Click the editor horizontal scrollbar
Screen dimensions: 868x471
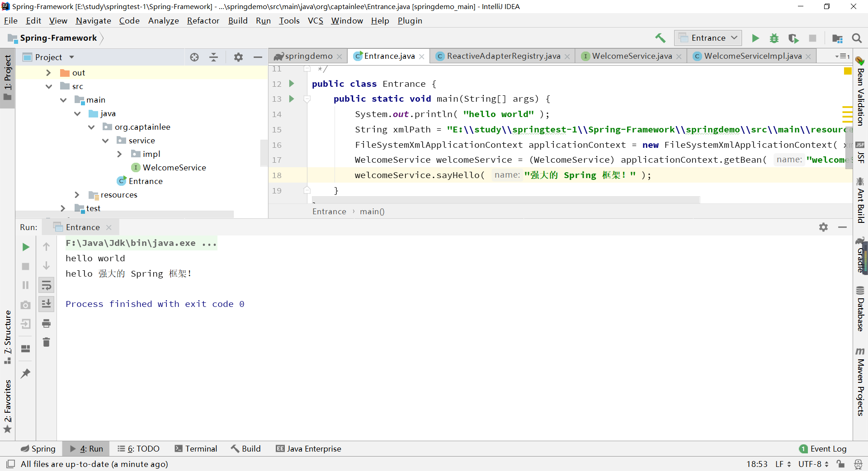[505, 199]
